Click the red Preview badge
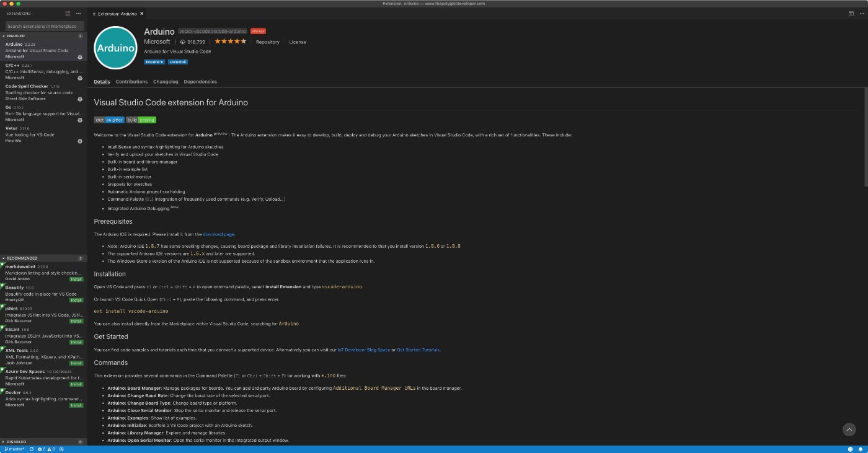868x453 pixels. 258,31
